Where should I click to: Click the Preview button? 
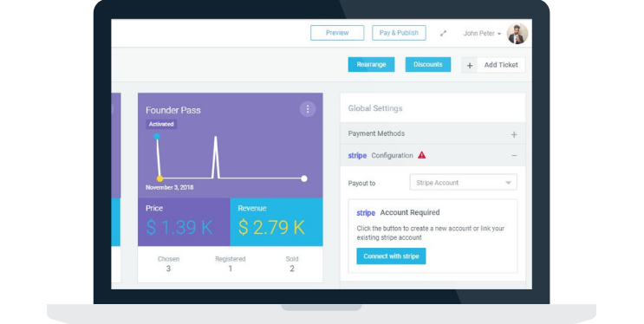click(337, 33)
